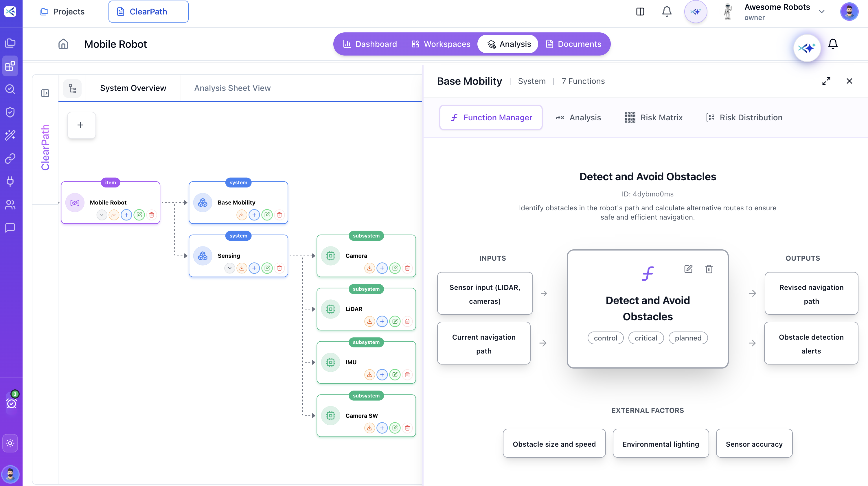The height and width of the screenshot is (486, 868).
Task: Open the ClearPath project button
Action: point(148,11)
